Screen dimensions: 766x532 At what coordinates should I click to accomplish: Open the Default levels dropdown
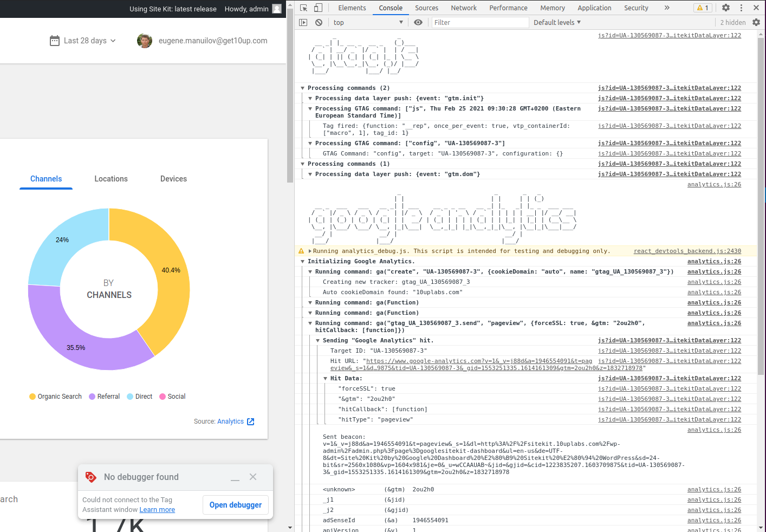[x=557, y=22]
